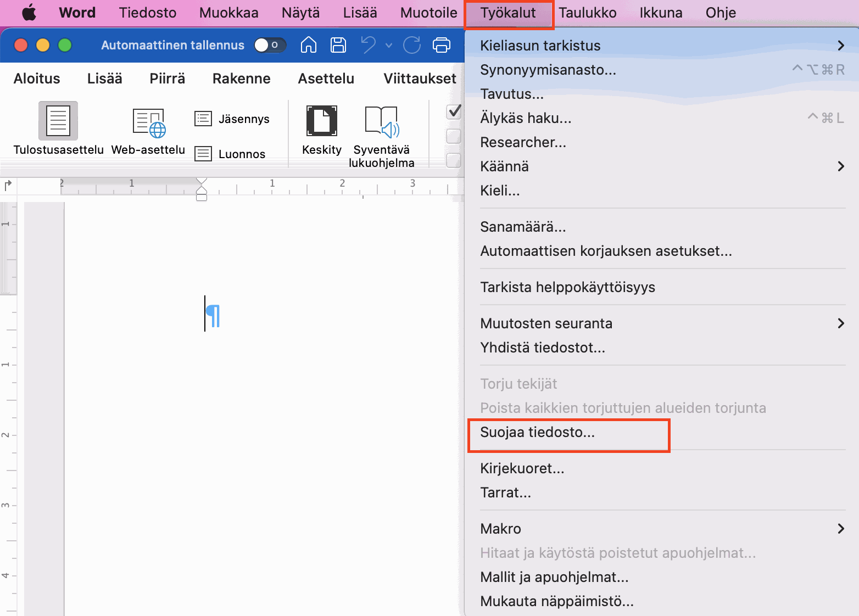
Task: Expand the Makro submenu
Action: [662, 529]
